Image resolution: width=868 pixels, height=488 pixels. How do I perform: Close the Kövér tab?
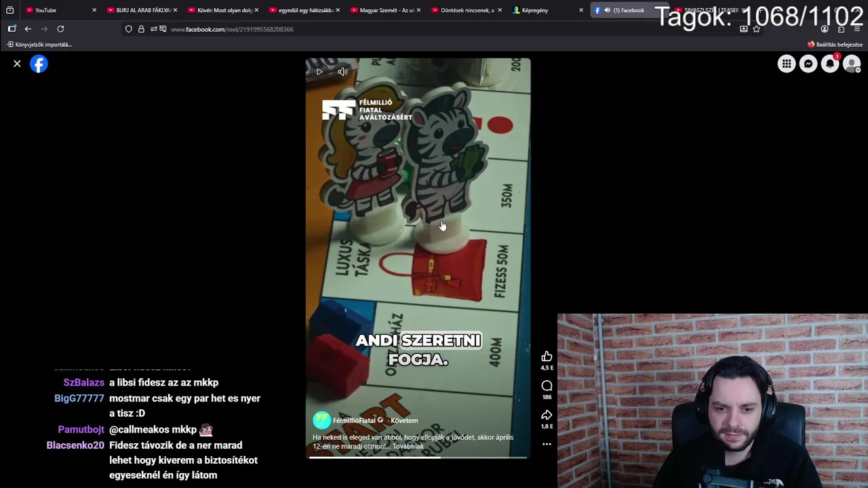pos(256,10)
